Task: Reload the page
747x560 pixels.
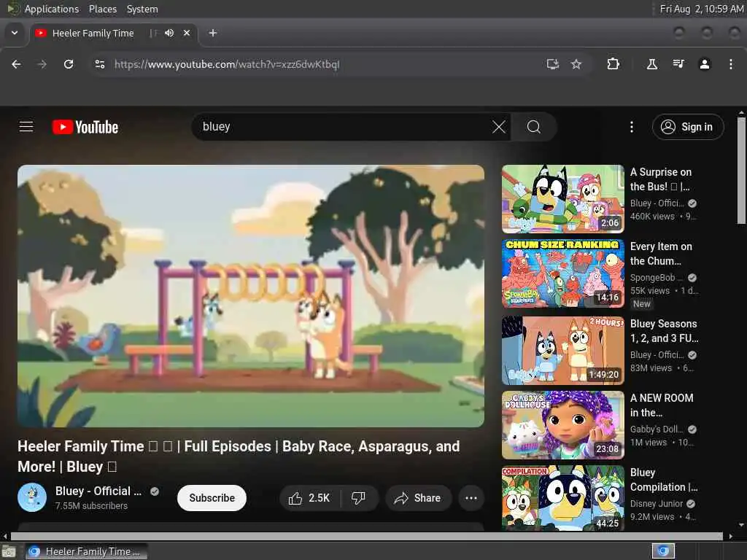Action: click(69, 64)
